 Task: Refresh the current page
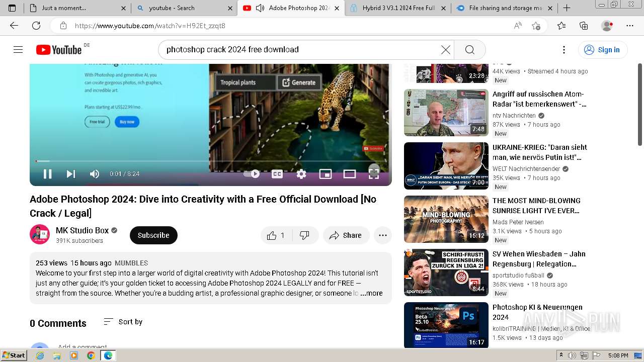coord(36,26)
